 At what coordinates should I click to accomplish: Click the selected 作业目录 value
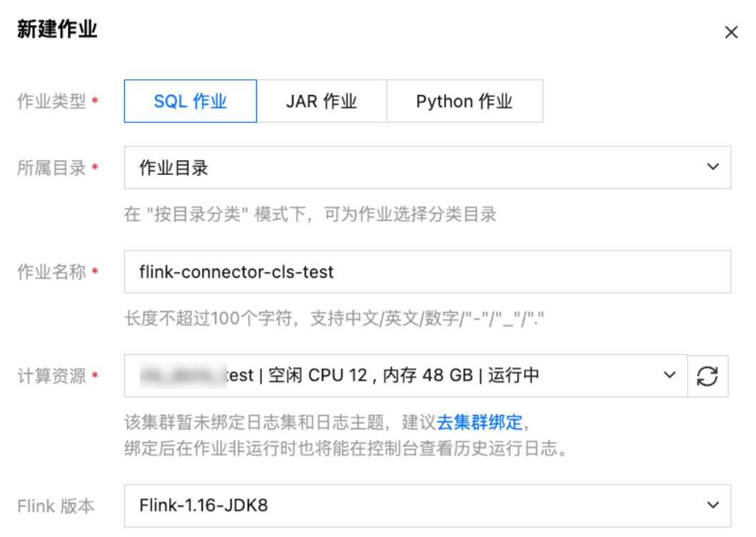coord(173,168)
